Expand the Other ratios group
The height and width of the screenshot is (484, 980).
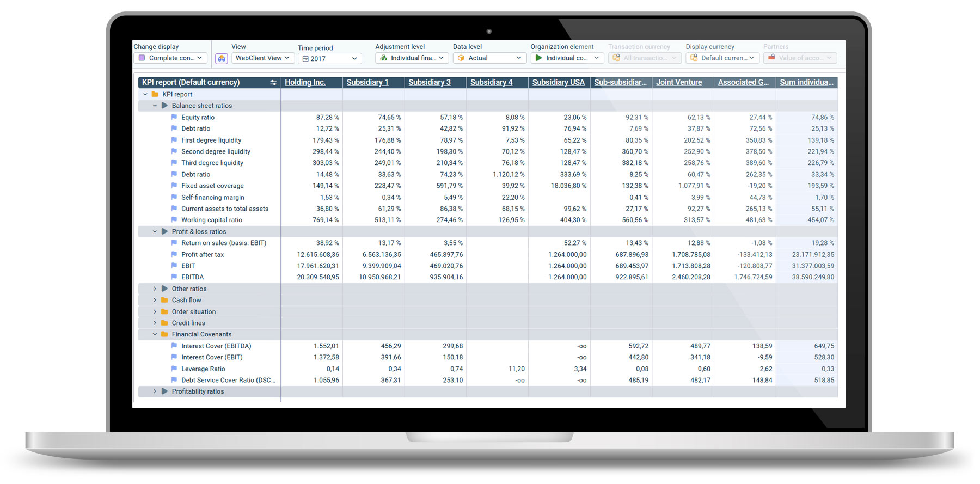pyautogui.click(x=155, y=289)
